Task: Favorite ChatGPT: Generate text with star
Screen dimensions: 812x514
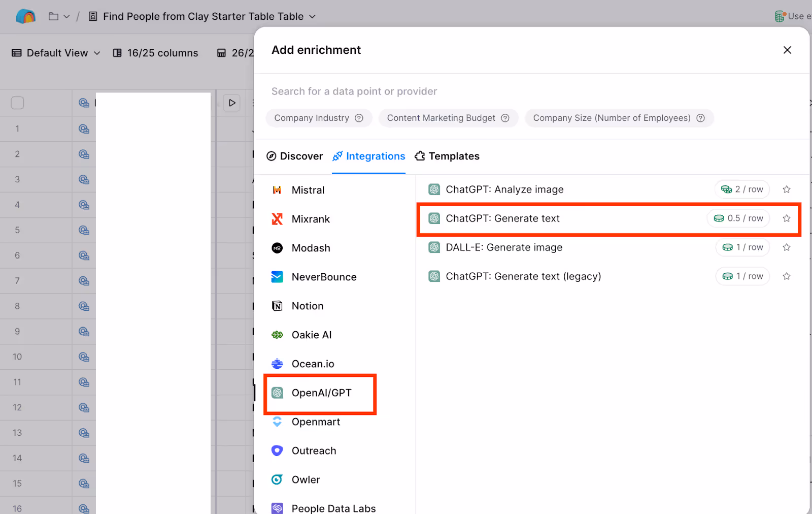Action: tap(787, 218)
